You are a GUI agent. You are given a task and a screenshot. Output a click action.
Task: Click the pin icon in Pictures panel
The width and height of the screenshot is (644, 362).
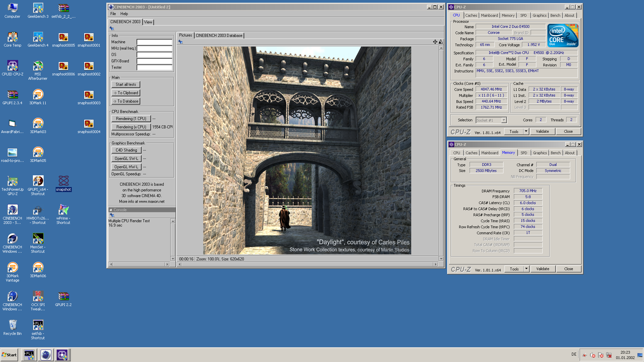pyautogui.click(x=180, y=42)
